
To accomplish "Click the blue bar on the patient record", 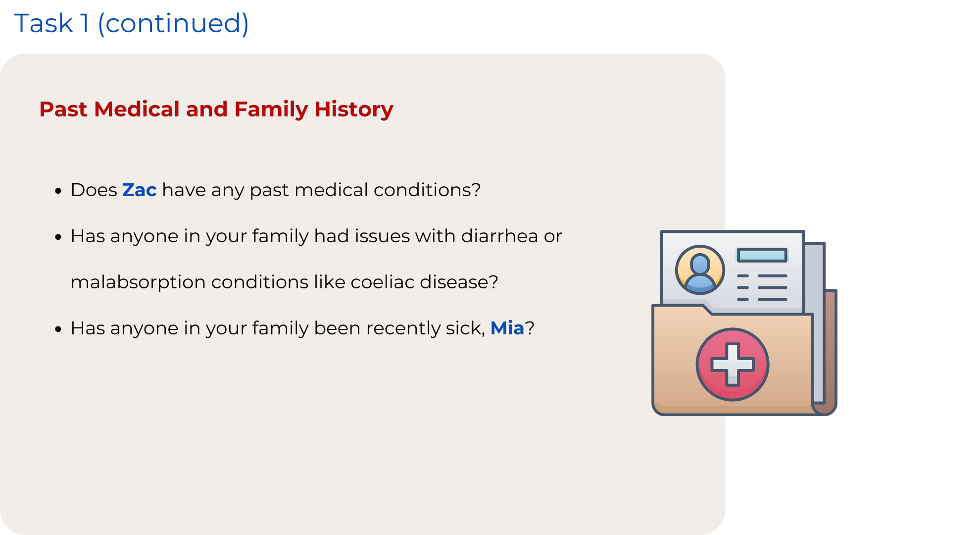I will point(762,255).
